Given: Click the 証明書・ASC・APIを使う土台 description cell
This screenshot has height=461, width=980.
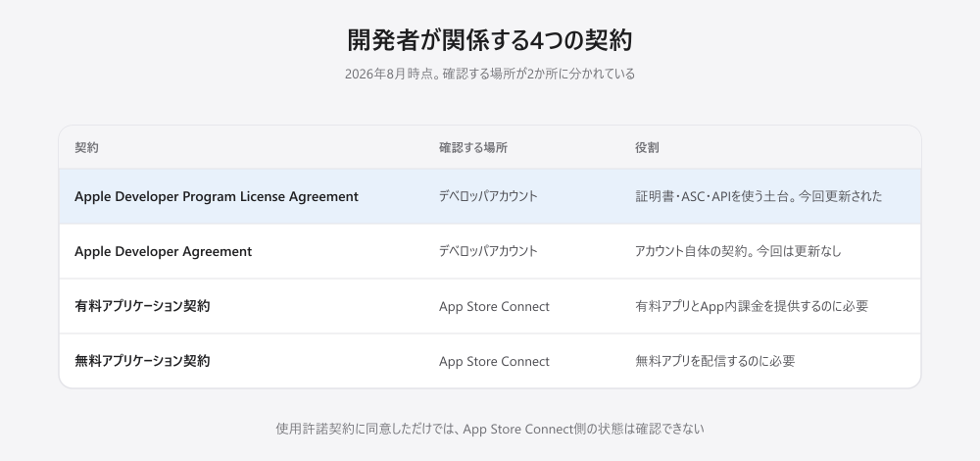Looking at the screenshot, I should click(759, 196).
